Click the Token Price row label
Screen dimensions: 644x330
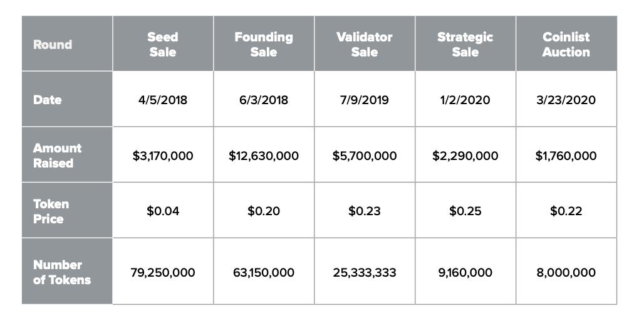point(51,211)
